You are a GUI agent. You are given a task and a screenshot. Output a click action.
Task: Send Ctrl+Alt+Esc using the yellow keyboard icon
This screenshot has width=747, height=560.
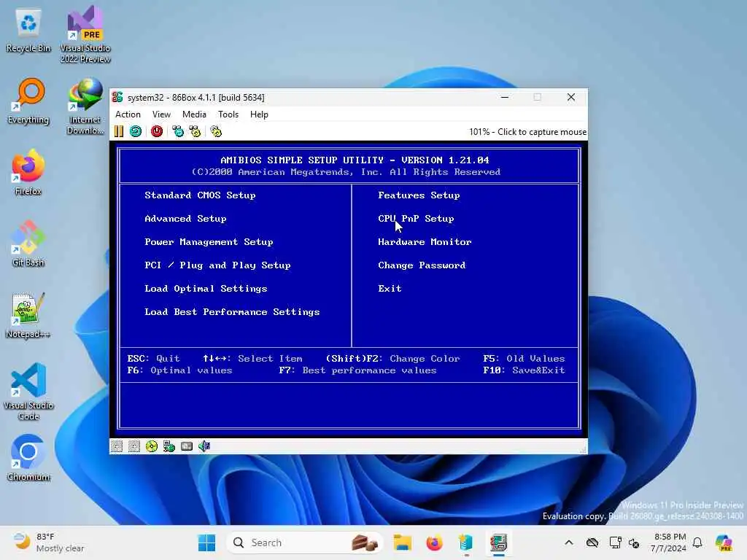point(195,131)
